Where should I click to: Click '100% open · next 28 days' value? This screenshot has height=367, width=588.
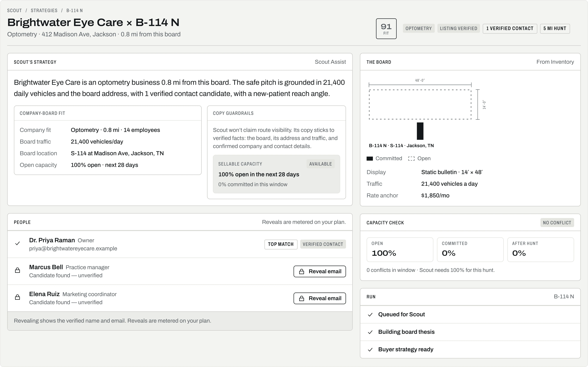pyautogui.click(x=104, y=165)
